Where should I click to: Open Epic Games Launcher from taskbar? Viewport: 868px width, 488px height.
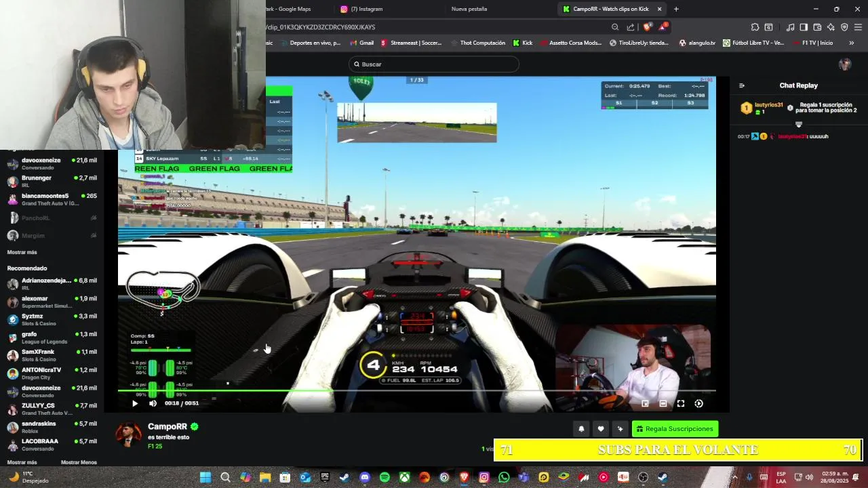point(325,477)
